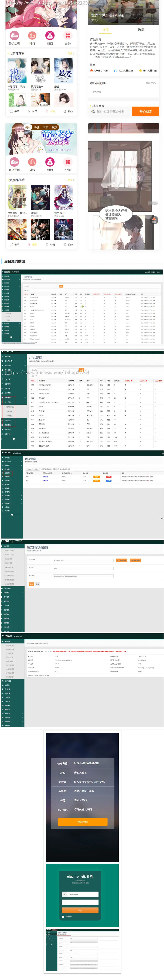
Task: Open 书架 in the nav bar beside 漫画
Action: coord(14,245)
